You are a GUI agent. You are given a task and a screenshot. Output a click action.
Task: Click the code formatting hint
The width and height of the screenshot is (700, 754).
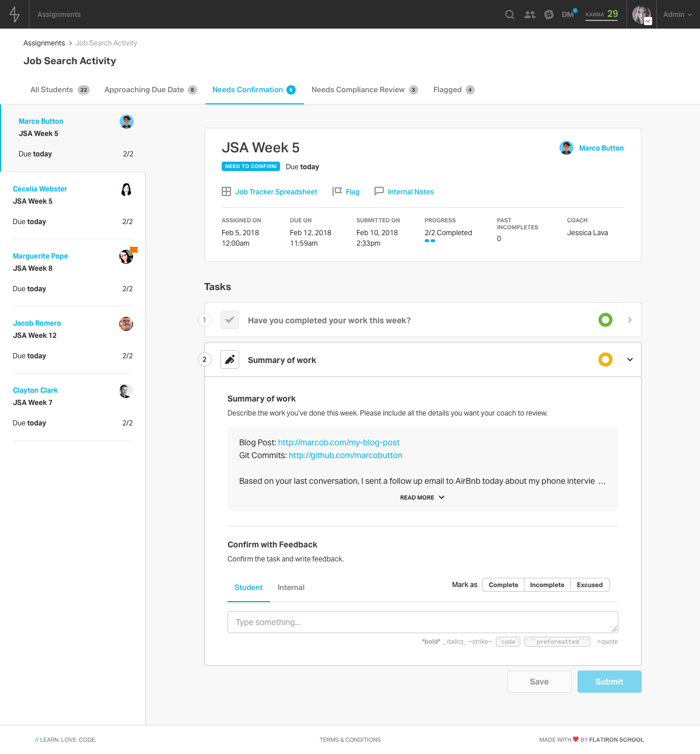(x=508, y=642)
